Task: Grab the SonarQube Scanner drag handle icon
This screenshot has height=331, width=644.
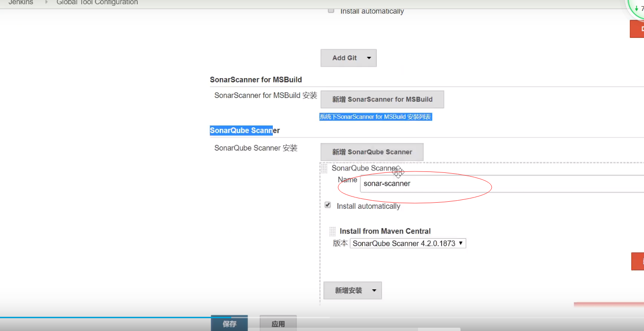Action: pyautogui.click(x=324, y=168)
